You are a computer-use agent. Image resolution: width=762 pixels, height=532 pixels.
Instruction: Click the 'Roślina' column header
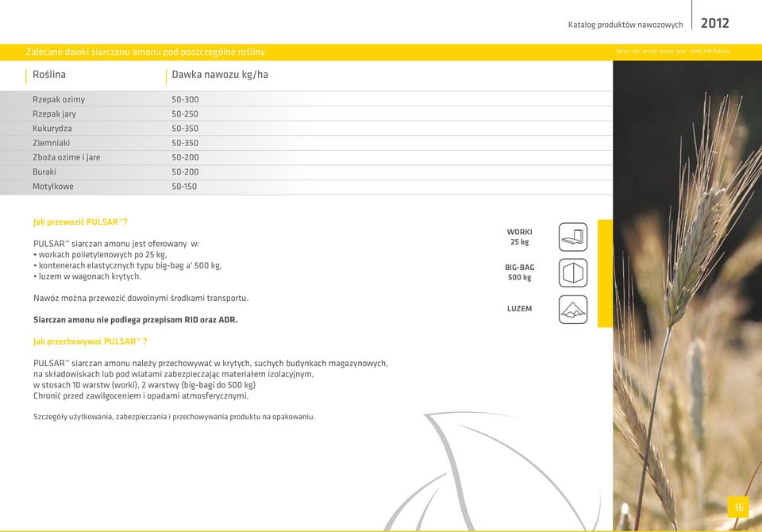pos(49,75)
